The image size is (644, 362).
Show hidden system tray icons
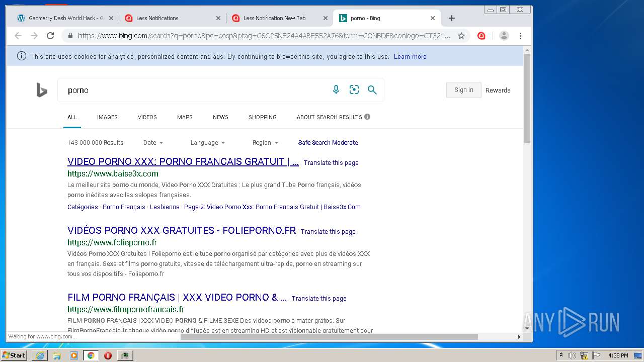click(561, 355)
